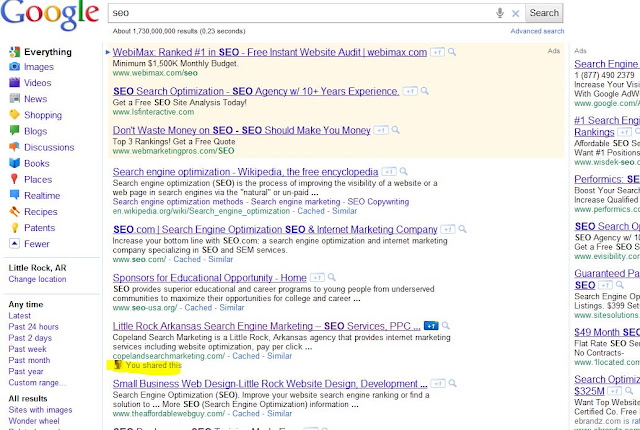The image size is (640, 430).
Task: Click preview magnifier next to WebiMax ad
Action: (x=452, y=52)
